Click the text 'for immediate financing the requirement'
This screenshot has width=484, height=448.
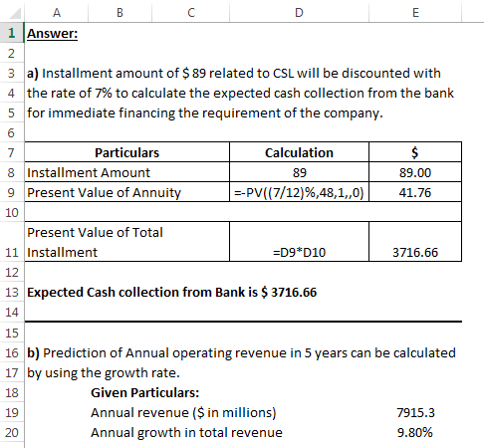pyautogui.click(x=205, y=113)
